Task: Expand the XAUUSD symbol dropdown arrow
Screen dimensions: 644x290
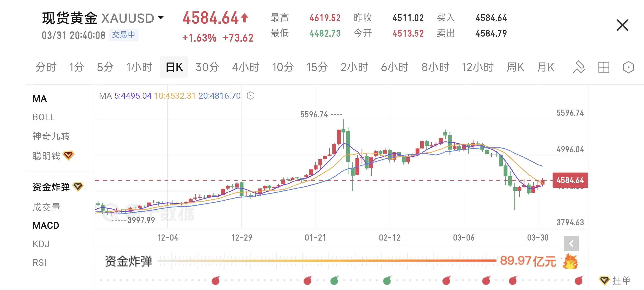Action: pos(161,18)
